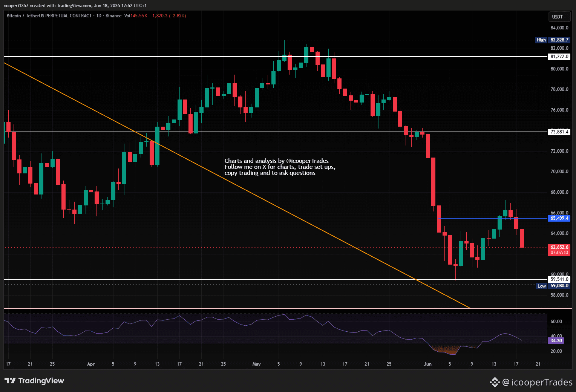This screenshot has height=392, width=576.
Task: Click the 'Apr' label on the time axis
Action: [91, 364]
